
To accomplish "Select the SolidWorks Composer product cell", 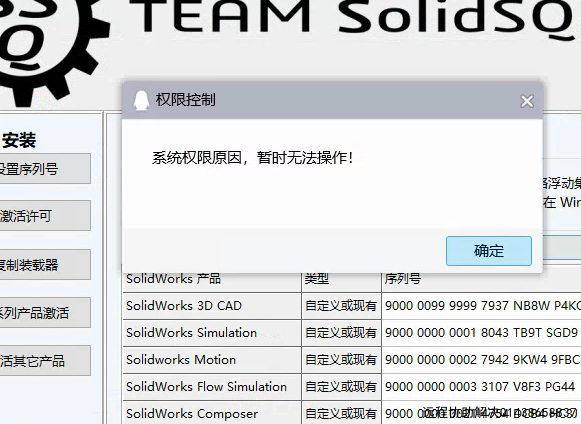I will pos(212,413).
